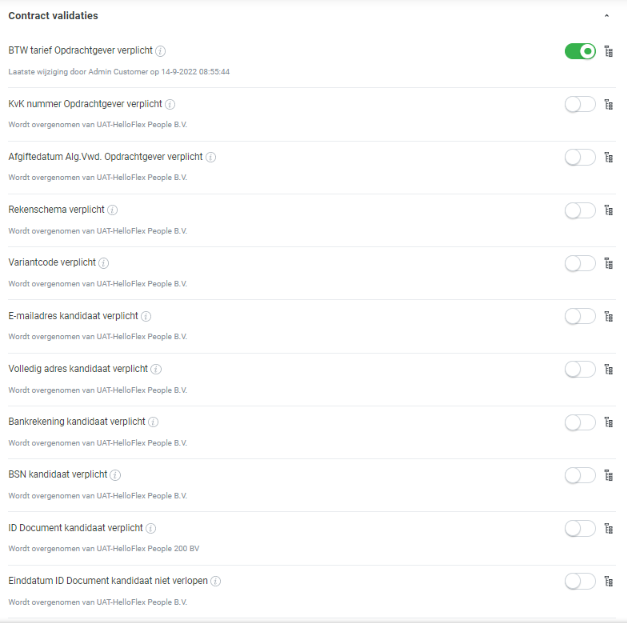Toggle Einddatum ID Document kandidaat niet verlopen
Image resolution: width=627 pixels, height=623 pixels.
[580, 581]
